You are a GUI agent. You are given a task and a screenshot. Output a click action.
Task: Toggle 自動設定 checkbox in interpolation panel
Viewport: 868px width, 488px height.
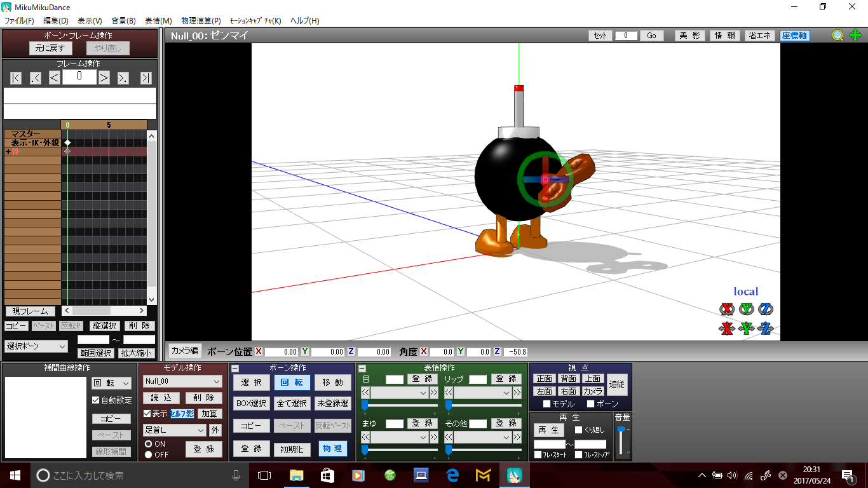[96, 400]
